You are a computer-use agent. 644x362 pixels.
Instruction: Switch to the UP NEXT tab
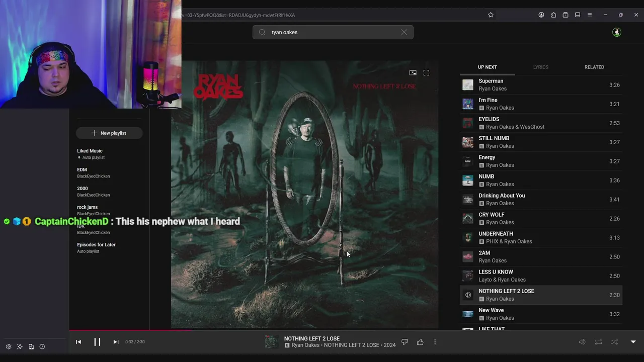tap(487, 67)
